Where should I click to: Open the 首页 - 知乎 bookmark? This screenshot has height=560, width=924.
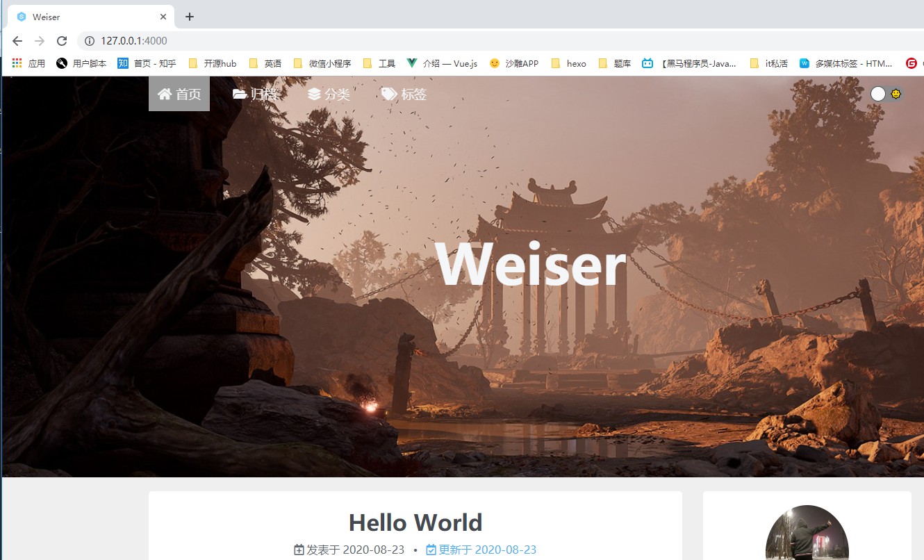[147, 63]
